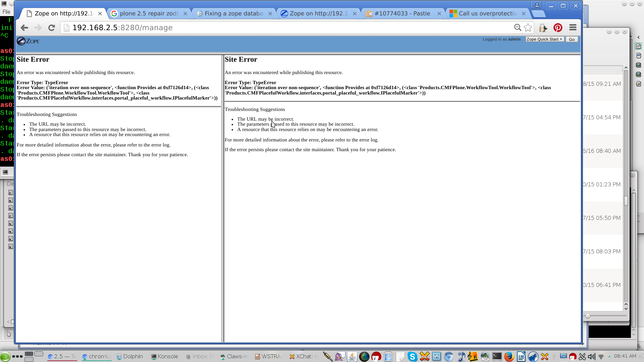Close the Fixing a zope database tab
Viewport: 644px width, 362px height.
[270, 14]
